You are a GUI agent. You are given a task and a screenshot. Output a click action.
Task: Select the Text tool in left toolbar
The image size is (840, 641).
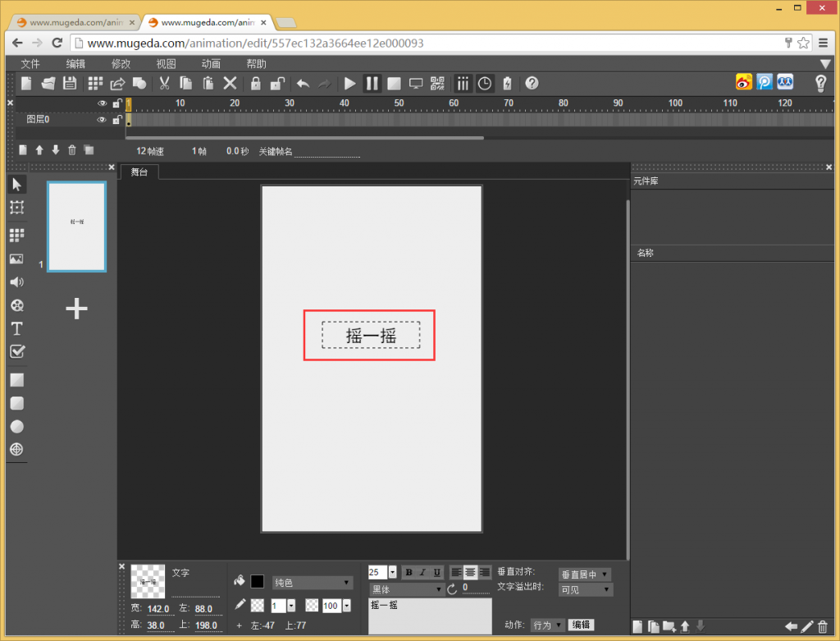pyautogui.click(x=16, y=328)
